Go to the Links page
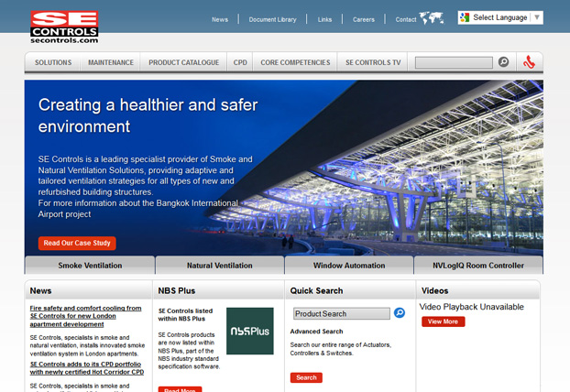Screen dimensions: 570x392 pyautogui.click(x=324, y=19)
